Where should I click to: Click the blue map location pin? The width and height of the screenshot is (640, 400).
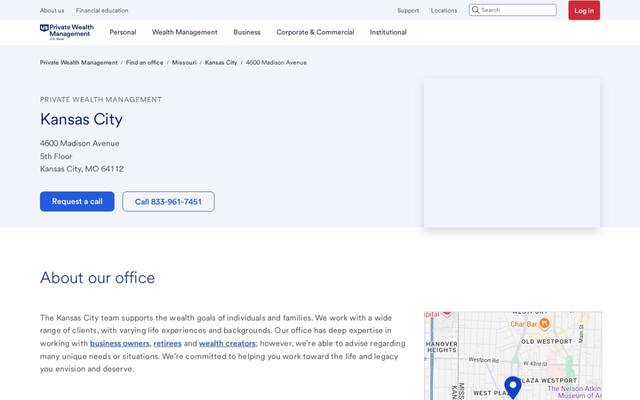513,387
